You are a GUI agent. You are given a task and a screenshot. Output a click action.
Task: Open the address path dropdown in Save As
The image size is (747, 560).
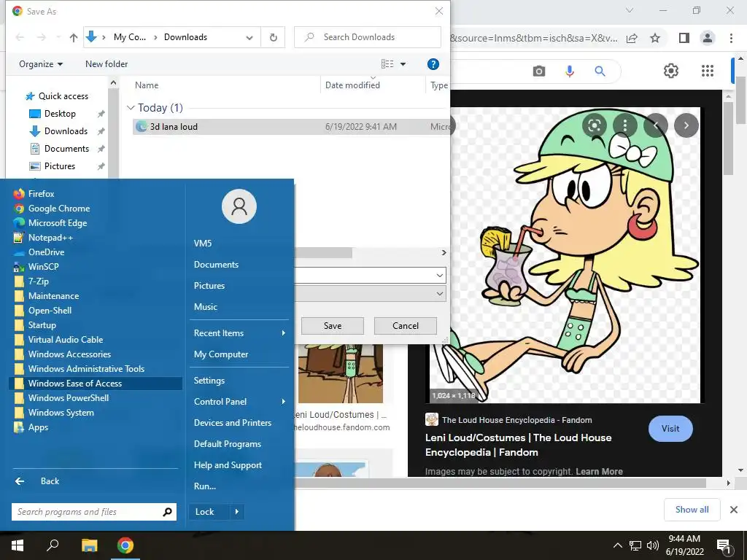click(249, 38)
